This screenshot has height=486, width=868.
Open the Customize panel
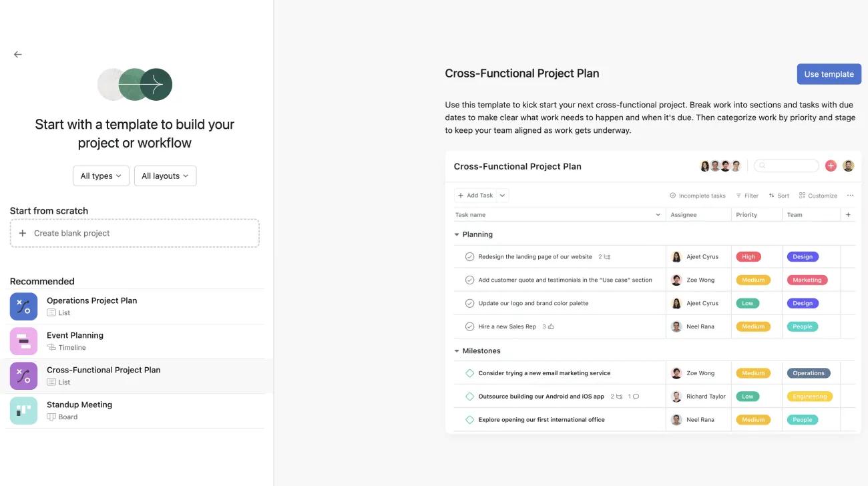(818, 195)
